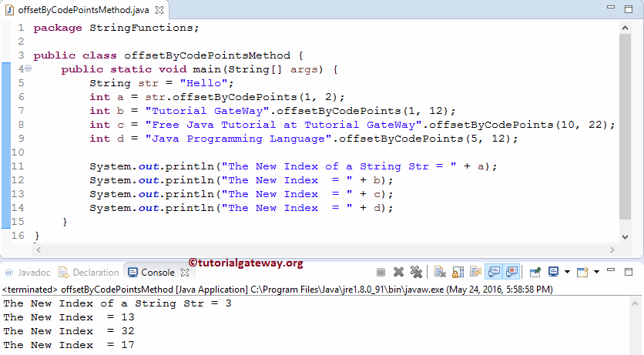This screenshot has width=644, height=355.
Task: Click the console scrollbar up arrow
Action: 635,303
